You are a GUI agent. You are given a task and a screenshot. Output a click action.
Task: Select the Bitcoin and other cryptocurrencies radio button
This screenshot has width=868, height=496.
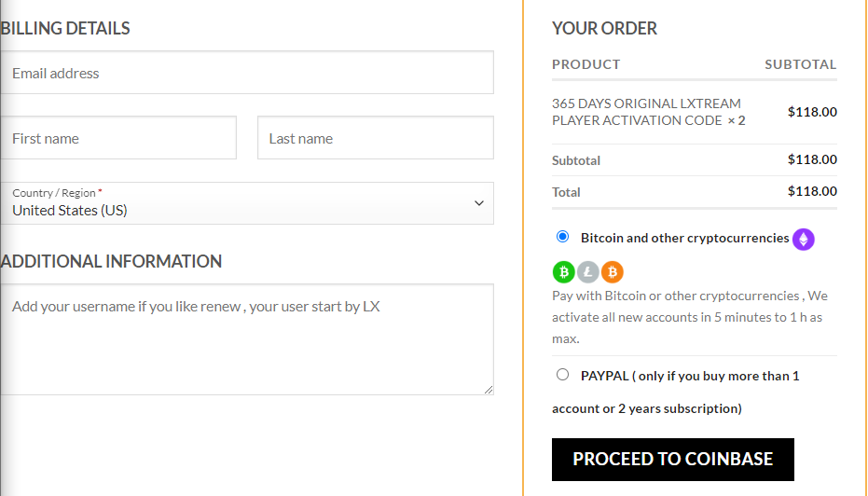coord(562,237)
